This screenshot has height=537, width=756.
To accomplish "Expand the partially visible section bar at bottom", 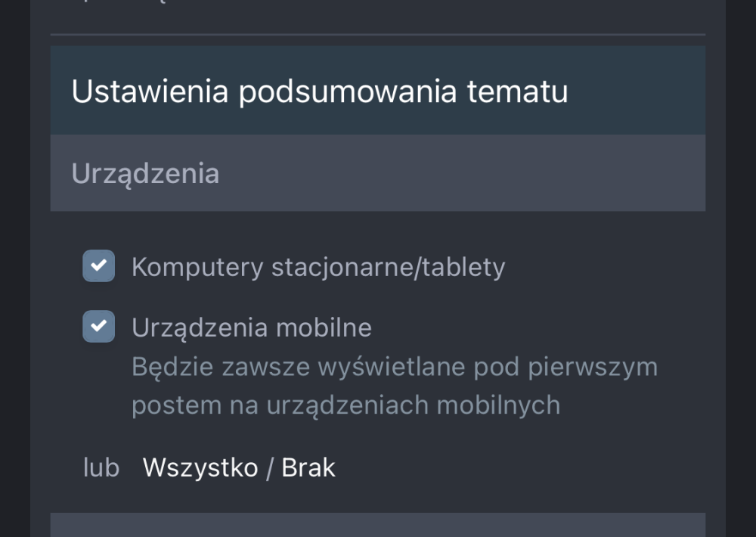I will 378,525.
